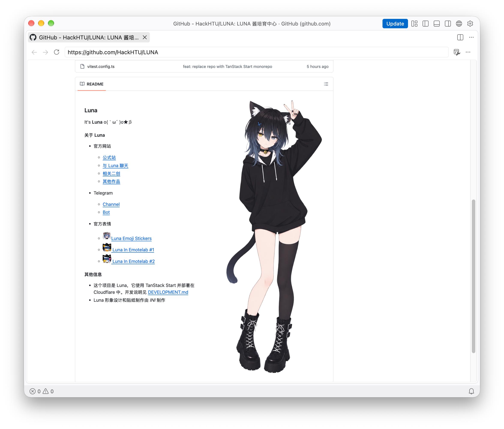Toggle the secondary sidebar icon
The image size is (504, 429).
(x=448, y=24)
